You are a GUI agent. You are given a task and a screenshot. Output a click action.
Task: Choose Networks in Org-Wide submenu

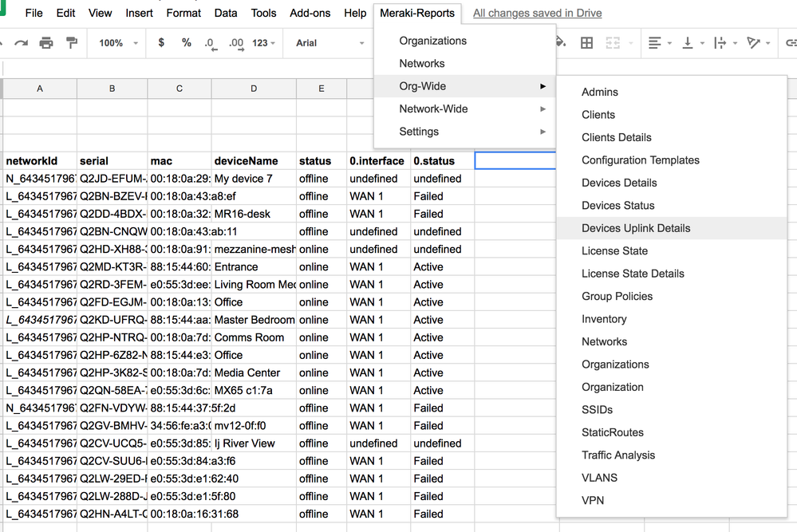coord(672,341)
